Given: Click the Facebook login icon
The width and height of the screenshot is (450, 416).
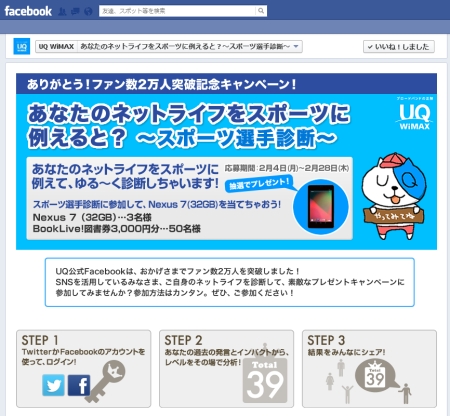Looking at the screenshot, I should [x=79, y=385].
